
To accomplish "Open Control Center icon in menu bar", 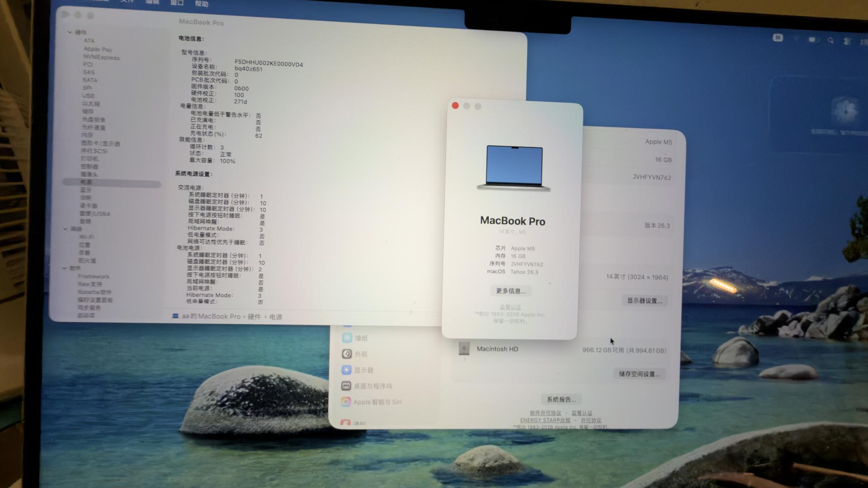I will click(x=847, y=41).
